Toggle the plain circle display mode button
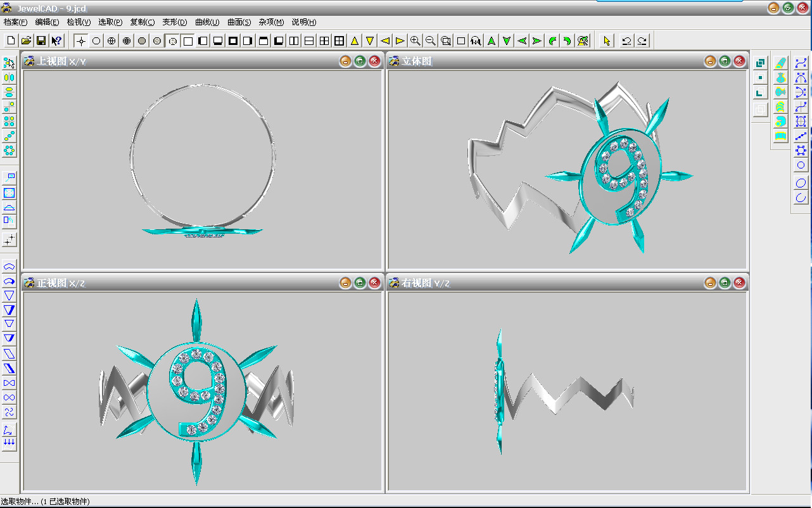 click(x=96, y=41)
